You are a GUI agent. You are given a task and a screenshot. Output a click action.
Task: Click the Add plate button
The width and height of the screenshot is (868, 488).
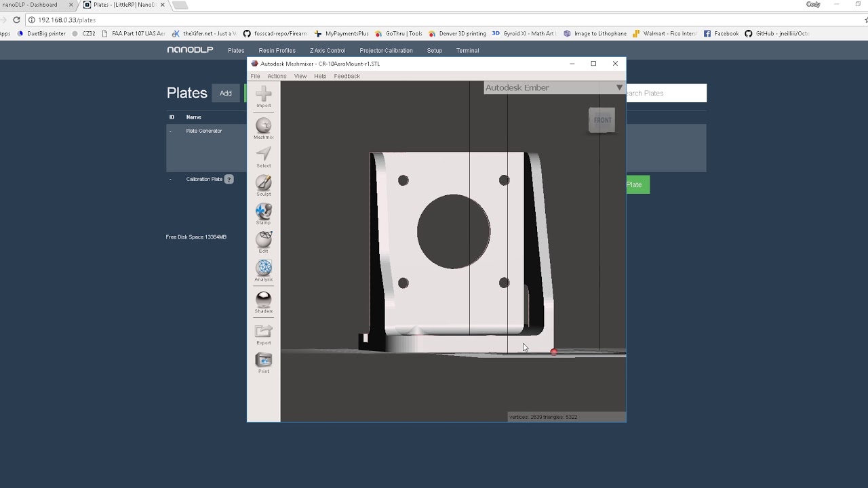click(x=226, y=93)
